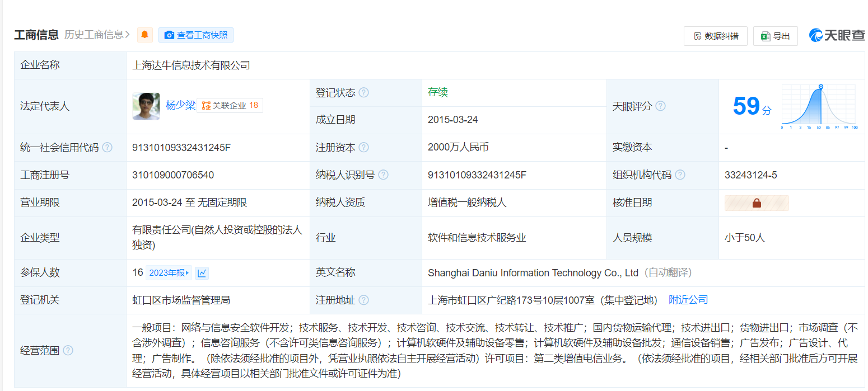Click help icon beside 天眼评分
The height and width of the screenshot is (391, 868).
660,106
